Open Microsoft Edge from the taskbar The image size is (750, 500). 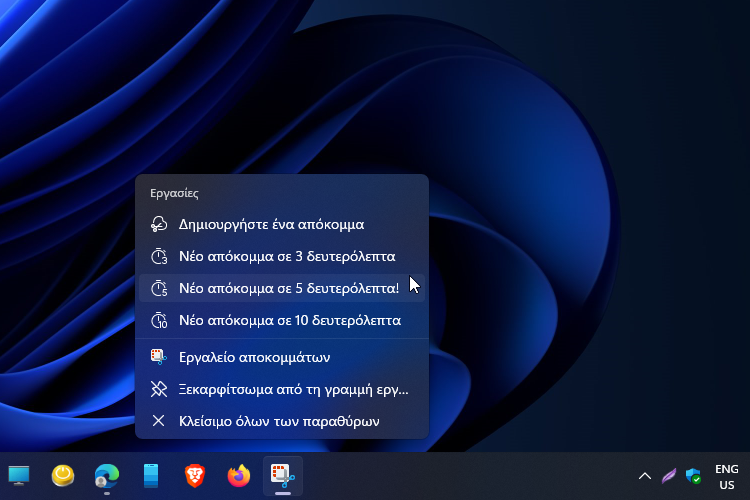pos(107,476)
